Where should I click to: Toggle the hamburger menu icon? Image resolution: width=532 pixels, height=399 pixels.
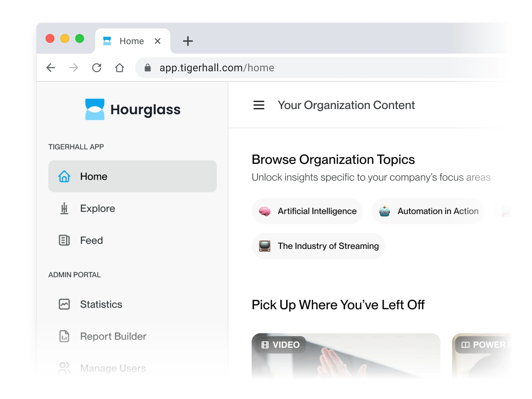[x=259, y=105]
